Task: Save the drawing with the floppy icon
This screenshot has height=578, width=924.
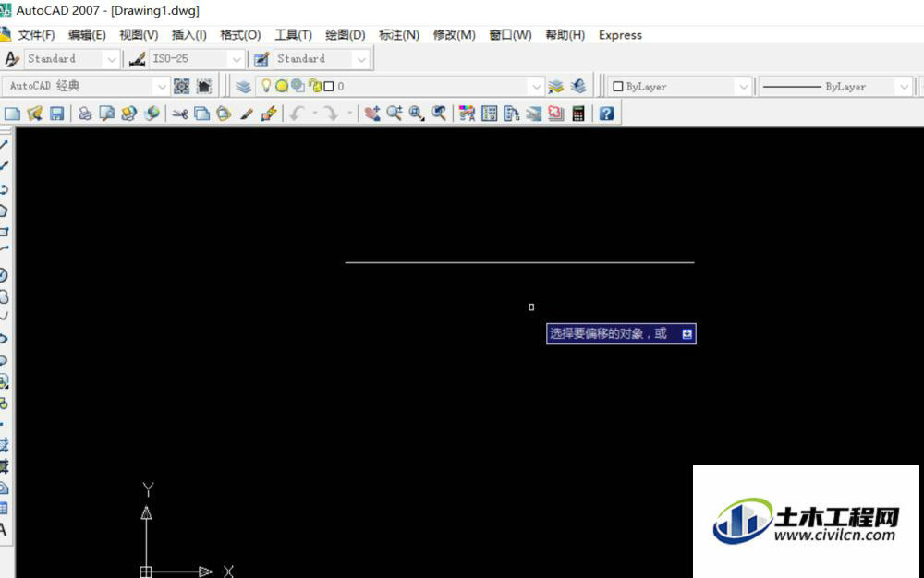Action: [x=56, y=113]
